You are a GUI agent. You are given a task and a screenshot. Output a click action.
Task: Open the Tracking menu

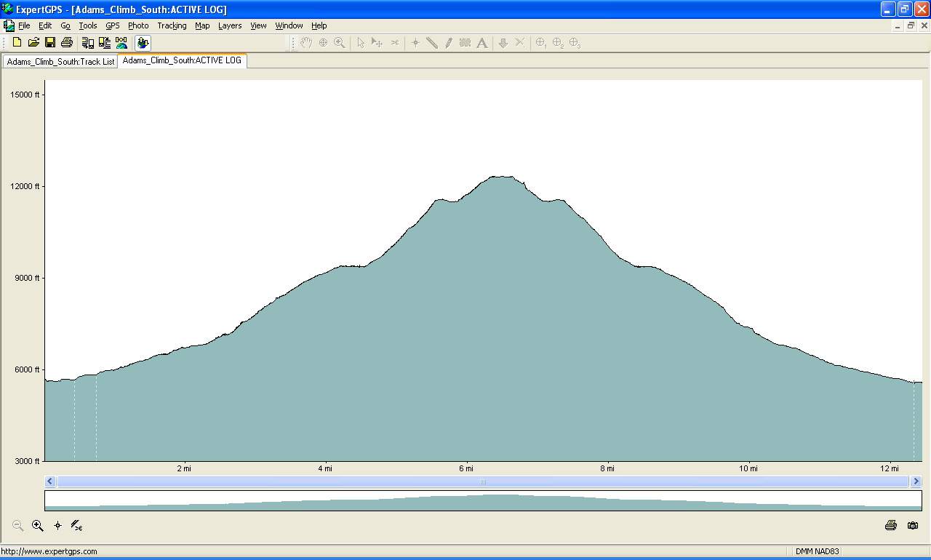[172, 25]
